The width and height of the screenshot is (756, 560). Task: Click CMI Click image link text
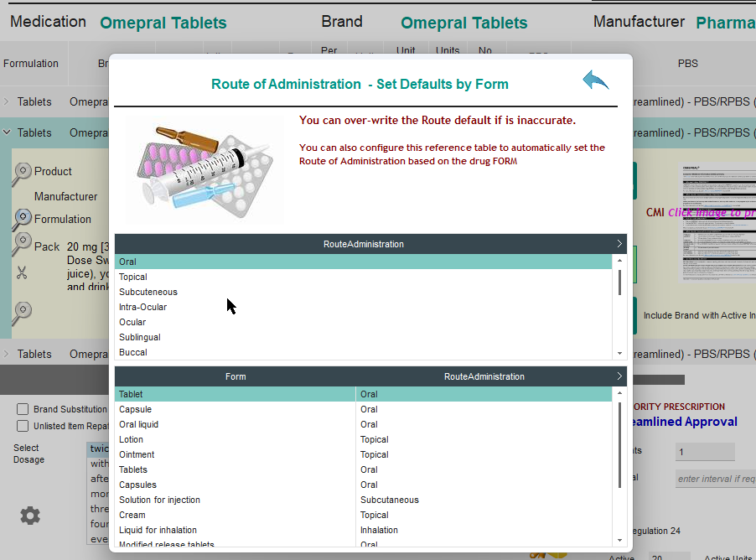pyautogui.click(x=701, y=212)
